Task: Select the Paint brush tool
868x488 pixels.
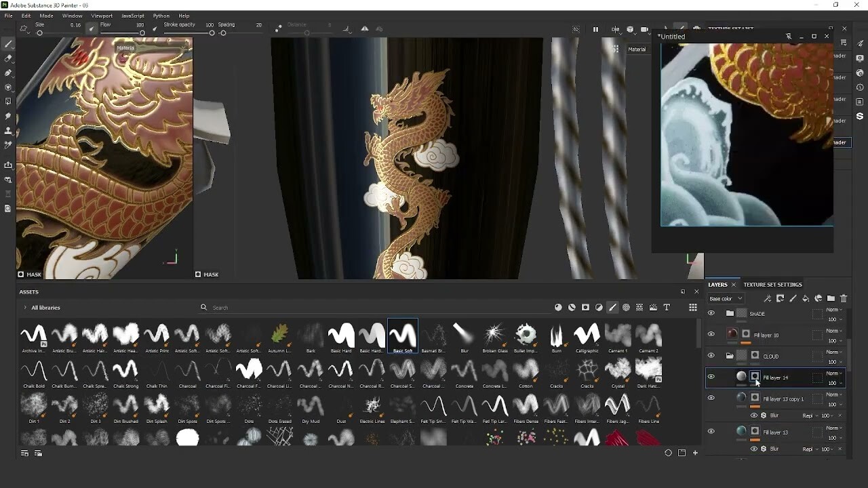Action: pos(8,44)
